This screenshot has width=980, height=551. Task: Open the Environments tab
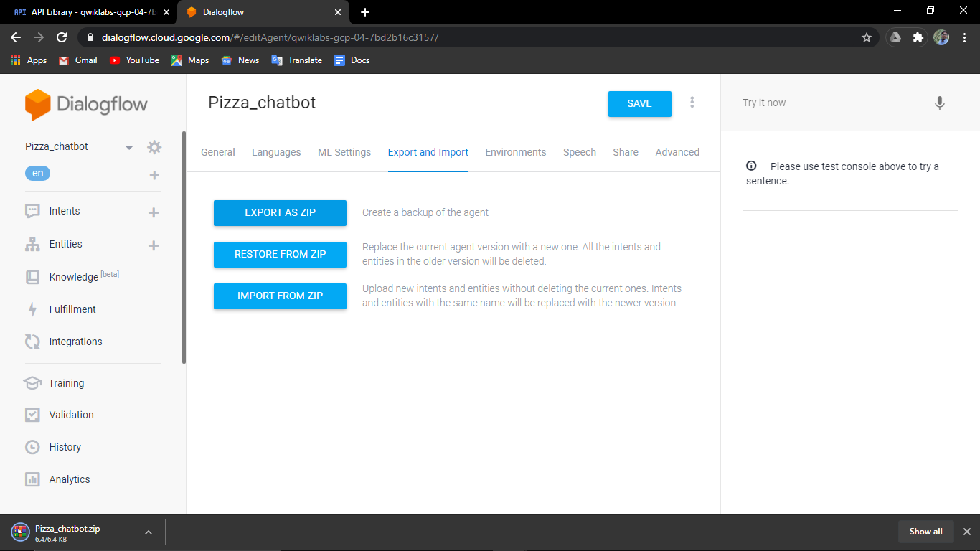point(515,151)
